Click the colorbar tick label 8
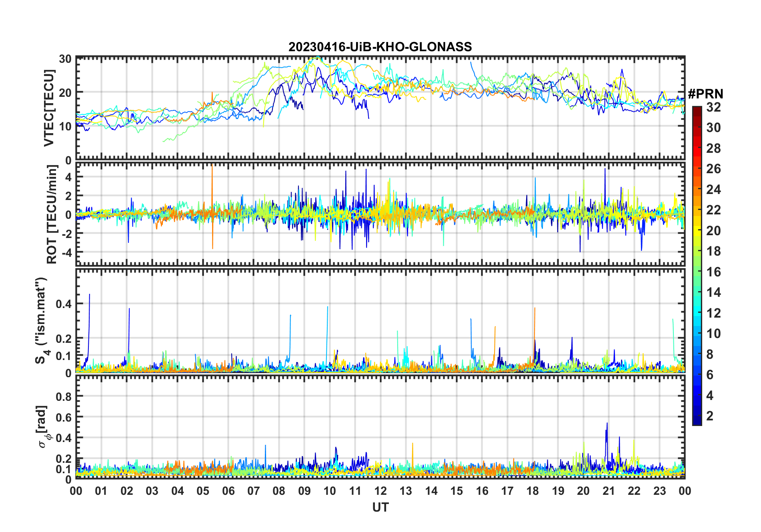Viewport: 761px width, 532px height. (x=710, y=354)
